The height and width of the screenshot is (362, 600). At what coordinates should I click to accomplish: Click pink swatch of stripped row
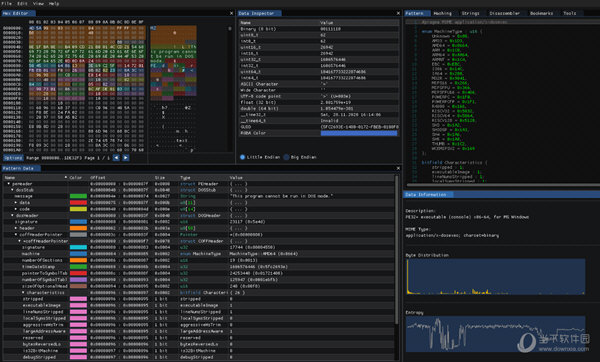click(x=78, y=299)
